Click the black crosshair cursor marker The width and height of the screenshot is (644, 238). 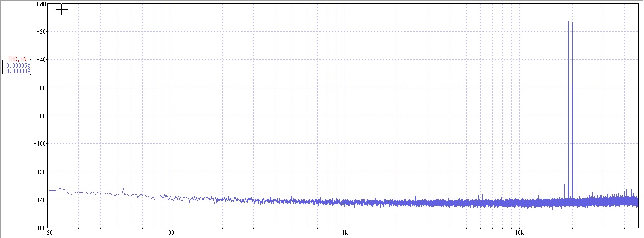[61, 10]
